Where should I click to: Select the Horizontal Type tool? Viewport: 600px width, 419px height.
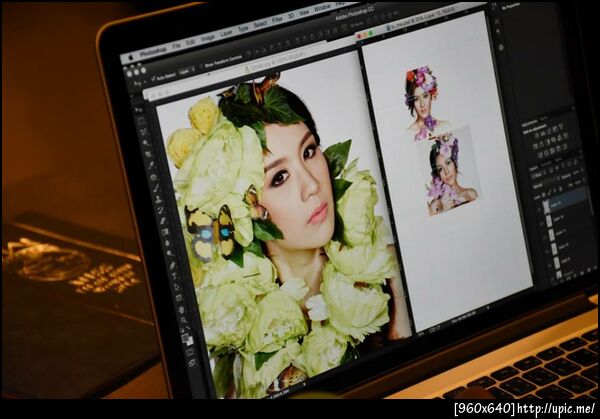175,276
